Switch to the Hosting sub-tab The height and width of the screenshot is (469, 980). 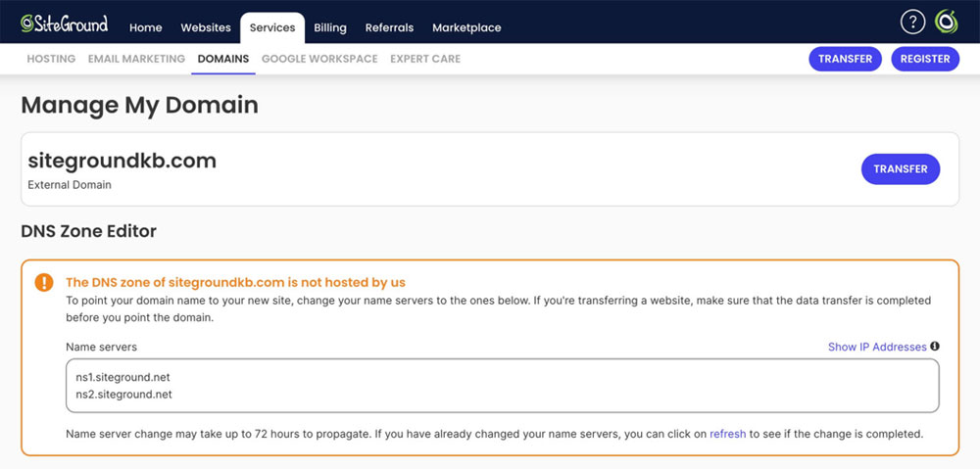pyautogui.click(x=51, y=59)
